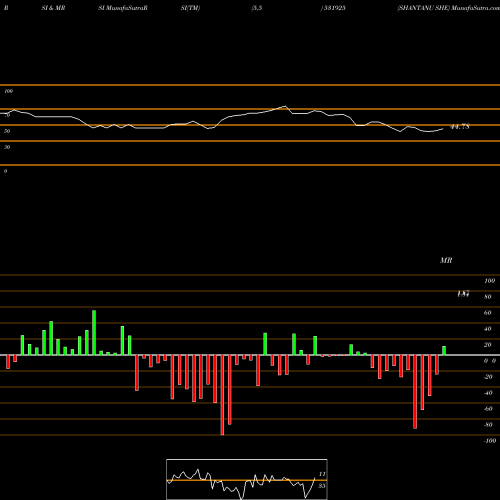Click the MR label above histogram
500x500 pixels.
[446, 260]
